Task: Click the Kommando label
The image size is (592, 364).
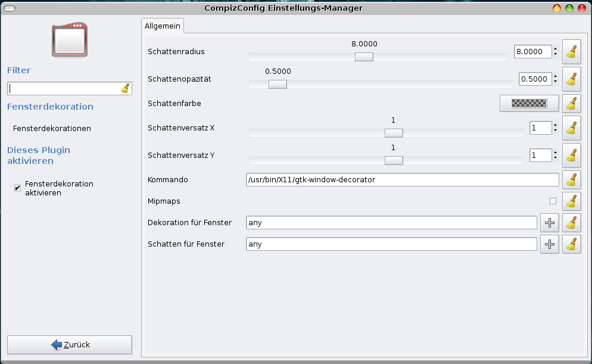Action: click(167, 180)
